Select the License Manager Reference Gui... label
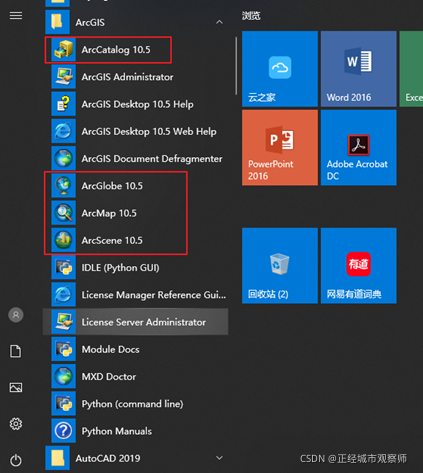This screenshot has width=423, height=473. coord(154,295)
